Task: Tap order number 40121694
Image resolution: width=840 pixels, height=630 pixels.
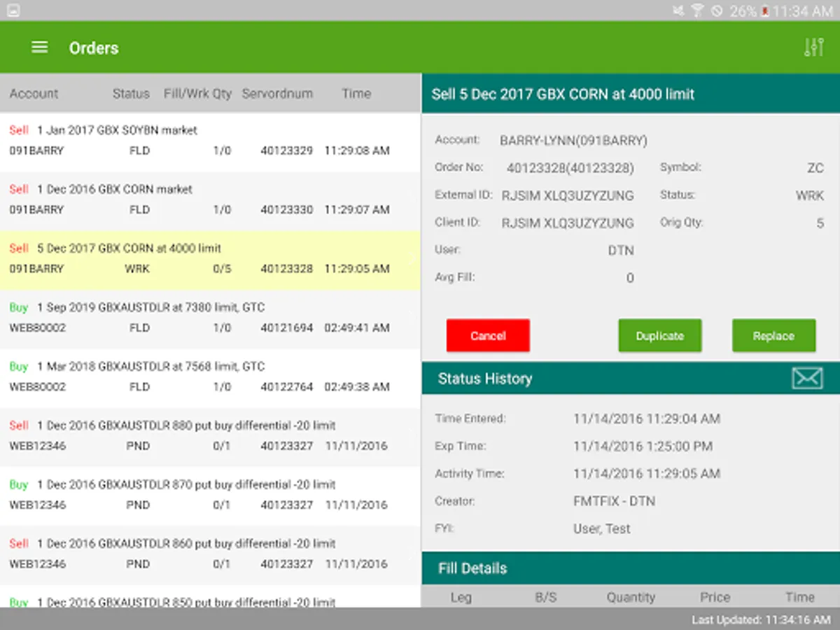Action: [x=287, y=328]
